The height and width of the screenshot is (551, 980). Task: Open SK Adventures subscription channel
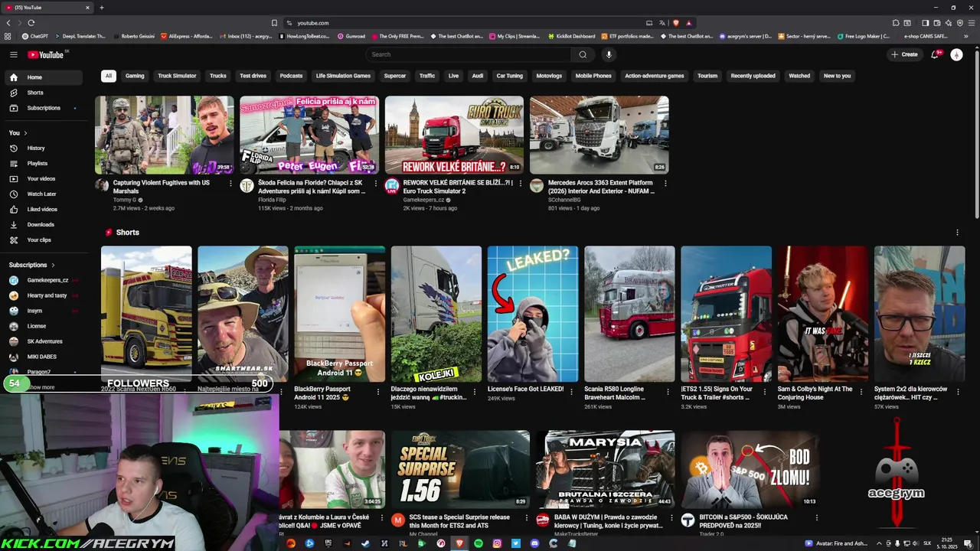point(43,341)
